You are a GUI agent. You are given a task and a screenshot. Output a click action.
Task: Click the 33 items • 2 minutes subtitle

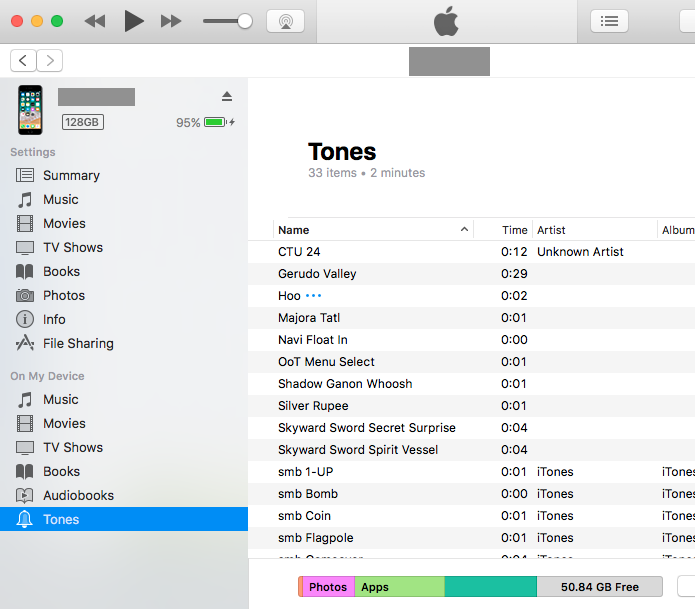click(366, 173)
